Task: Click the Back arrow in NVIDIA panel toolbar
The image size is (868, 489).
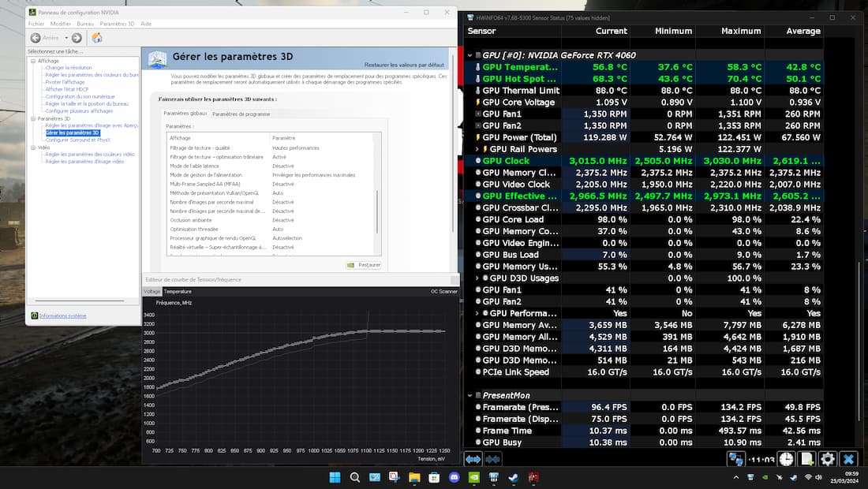Action: [36, 38]
